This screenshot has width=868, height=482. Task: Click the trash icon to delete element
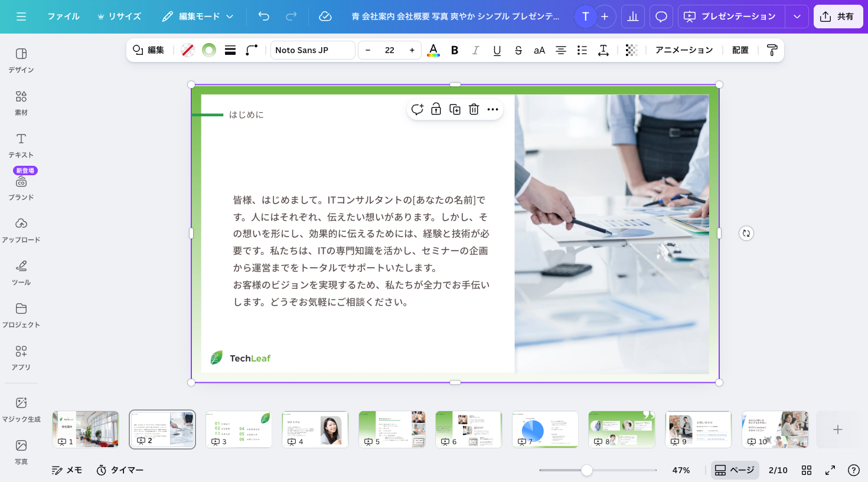point(474,109)
